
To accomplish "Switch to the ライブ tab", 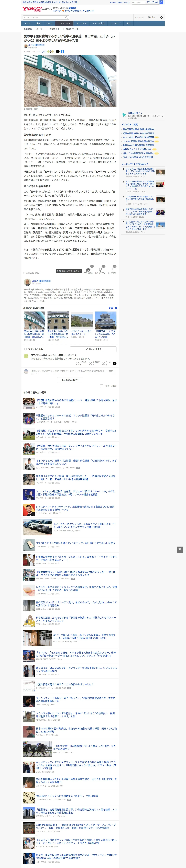I will 49,24.
